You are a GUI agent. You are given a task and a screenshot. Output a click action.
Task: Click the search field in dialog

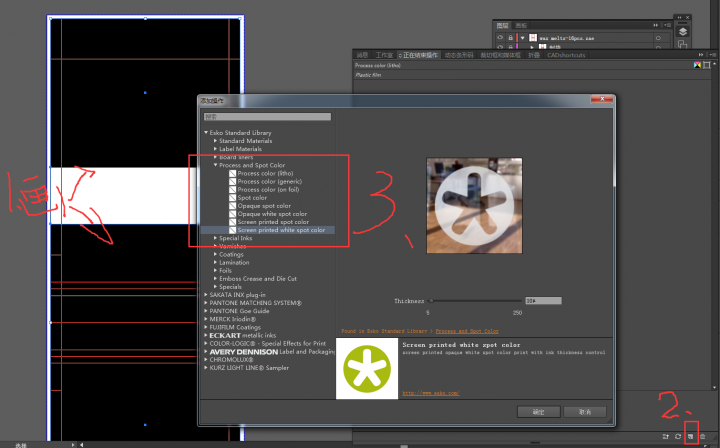[x=266, y=117]
